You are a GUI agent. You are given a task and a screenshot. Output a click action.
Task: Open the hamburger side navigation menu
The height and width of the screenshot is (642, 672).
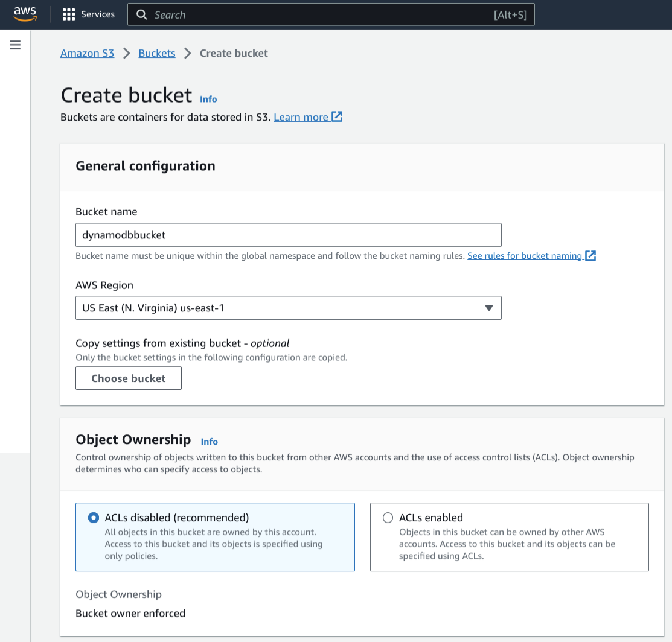(15, 45)
